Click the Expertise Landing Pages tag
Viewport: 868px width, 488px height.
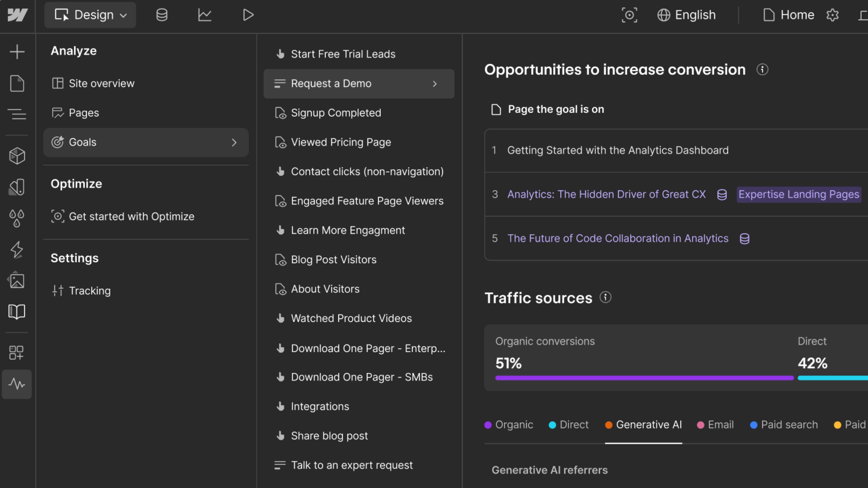[799, 194]
